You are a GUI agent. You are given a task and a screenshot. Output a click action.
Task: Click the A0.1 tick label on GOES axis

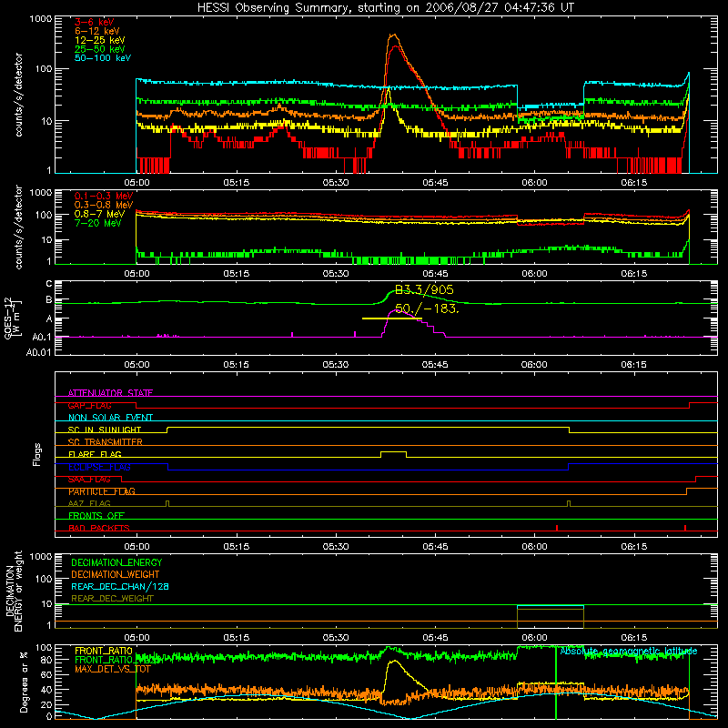pyautogui.click(x=42, y=337)
